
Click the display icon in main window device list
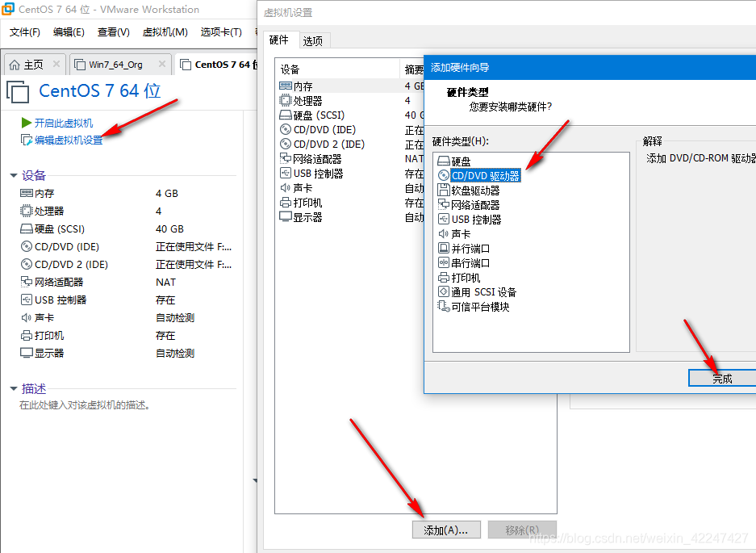coord(27,353)
